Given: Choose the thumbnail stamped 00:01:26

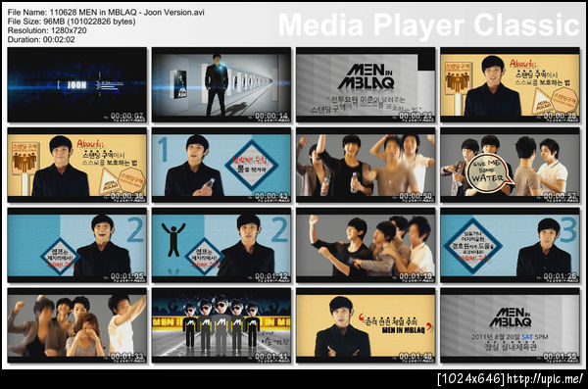Looking at the screenshot, I should coord(510,245).
